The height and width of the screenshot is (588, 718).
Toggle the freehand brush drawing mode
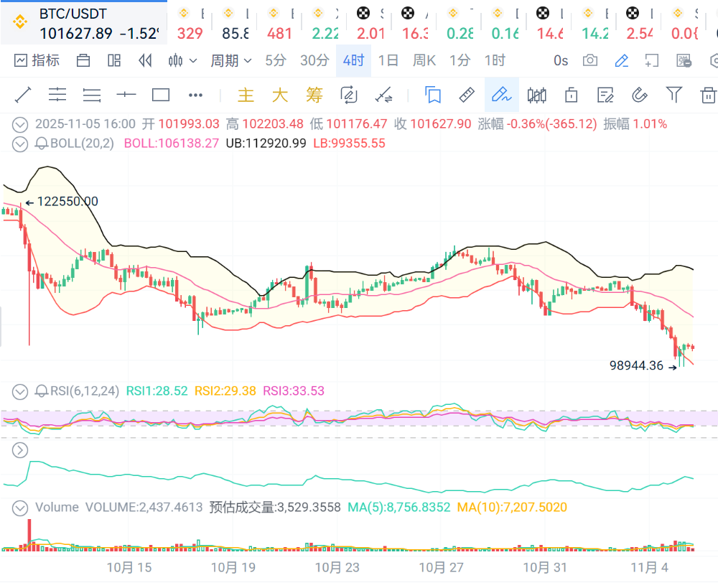(501, 95)
